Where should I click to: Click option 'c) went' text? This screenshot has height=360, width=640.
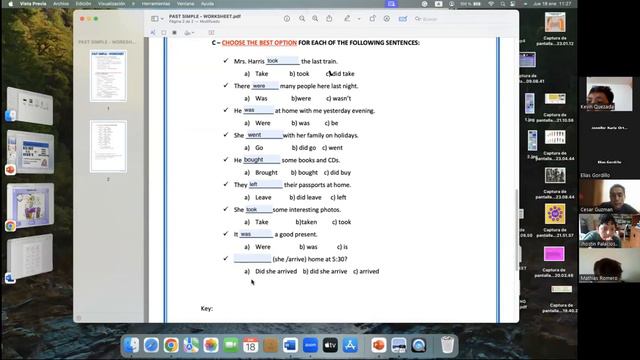click(x=332, y=148)
